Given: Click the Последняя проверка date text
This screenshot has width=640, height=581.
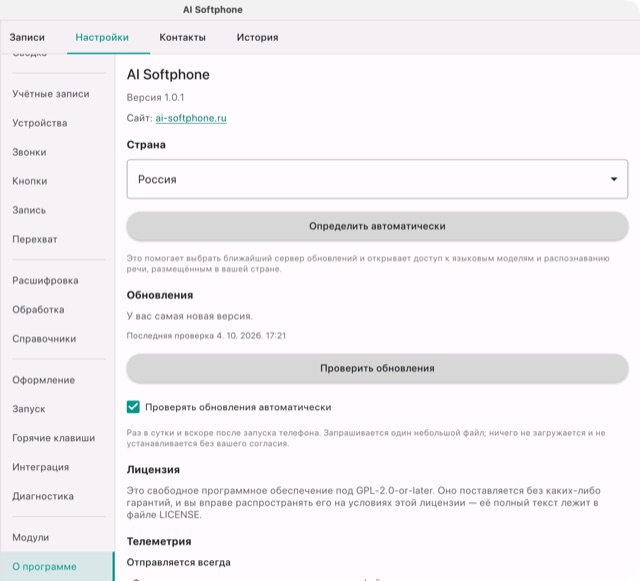Looking at the screenshot, I should click(206, 336).
